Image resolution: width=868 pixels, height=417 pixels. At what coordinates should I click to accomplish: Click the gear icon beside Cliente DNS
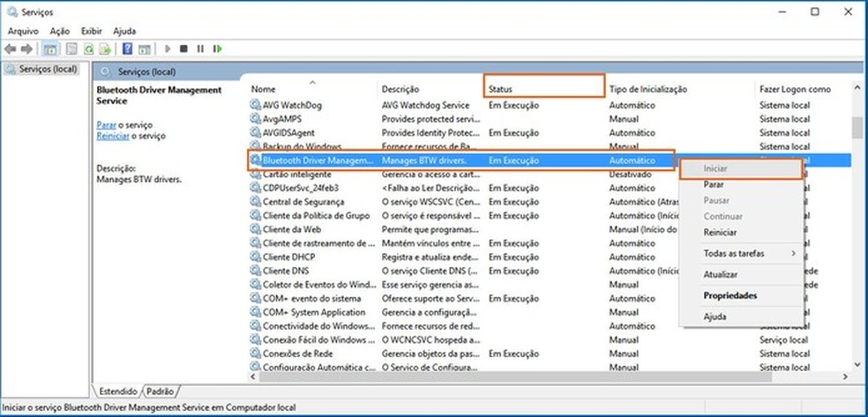[x=255, y=271]
